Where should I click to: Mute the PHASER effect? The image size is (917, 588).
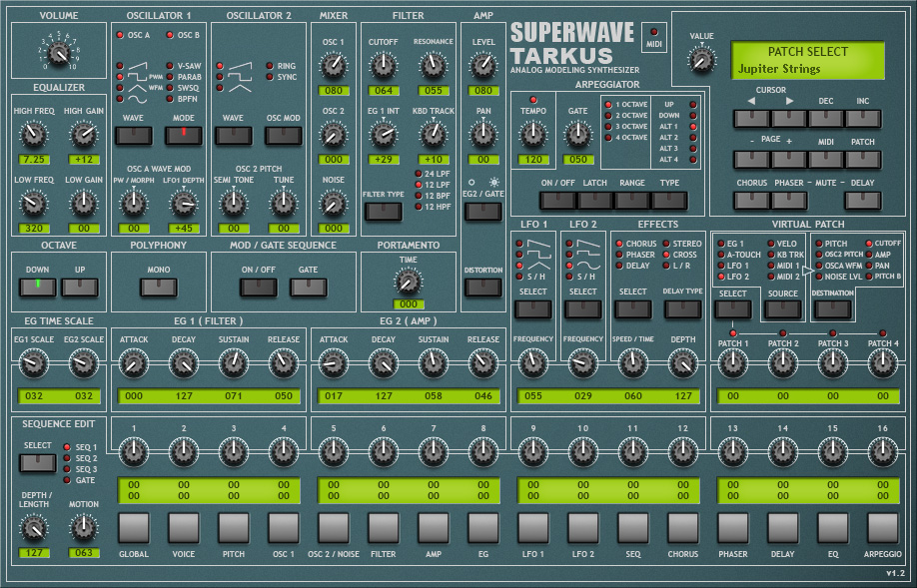(x=789, y=201)
